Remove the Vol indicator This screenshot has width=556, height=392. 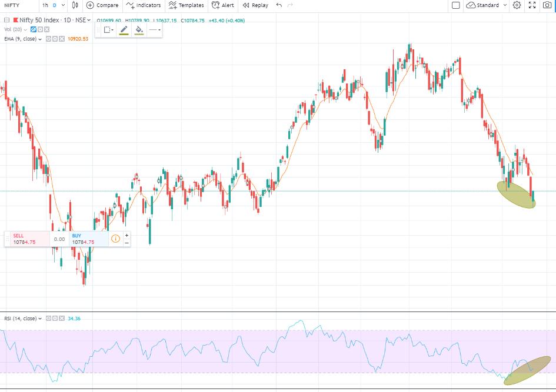[47, 29]
